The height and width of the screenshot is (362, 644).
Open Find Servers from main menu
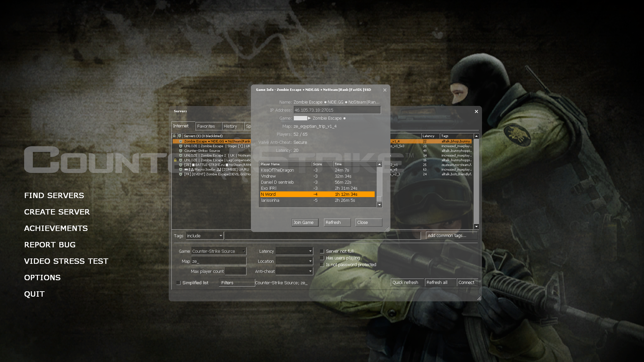click(54, 195)
